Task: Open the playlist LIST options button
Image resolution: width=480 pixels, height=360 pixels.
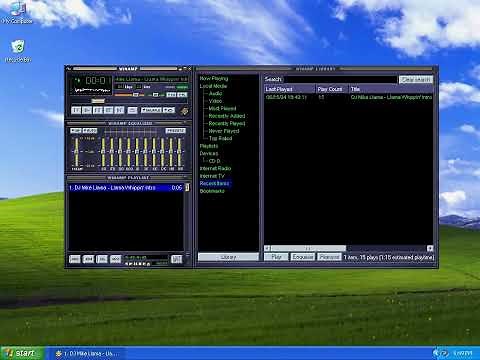Action: pos(177,259)
